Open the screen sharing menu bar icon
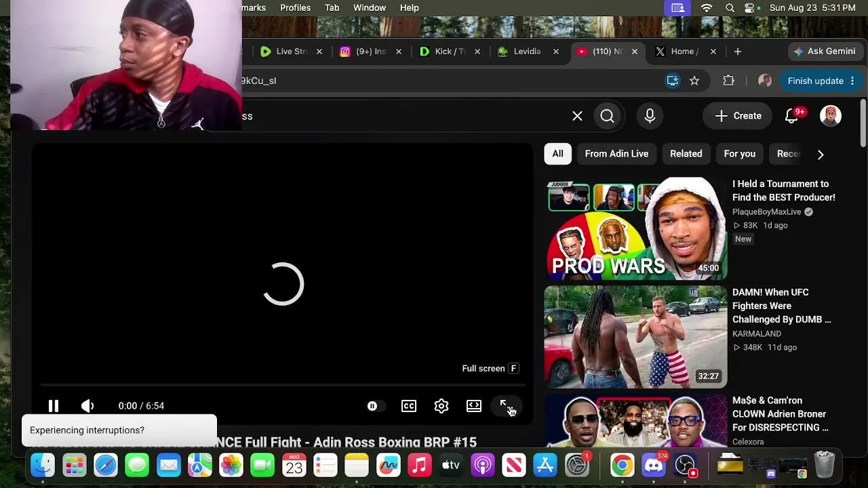The width and height of the screenshot is (868, 488). pos(678,7)
